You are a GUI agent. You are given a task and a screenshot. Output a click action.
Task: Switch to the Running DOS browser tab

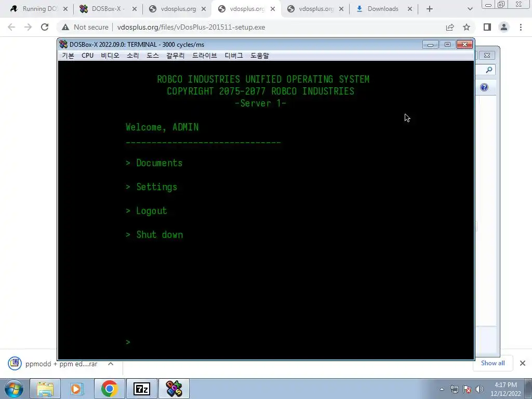pos(38,9)
